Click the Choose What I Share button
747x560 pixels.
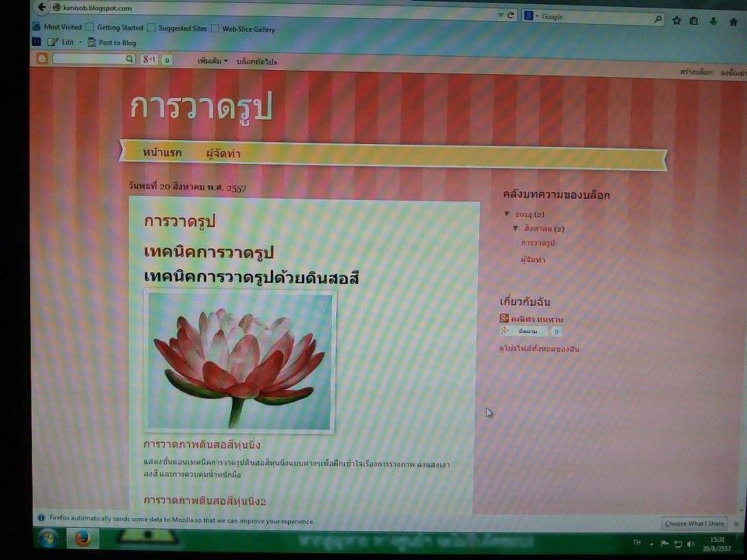pyautogui.click(x=694, y=523)
